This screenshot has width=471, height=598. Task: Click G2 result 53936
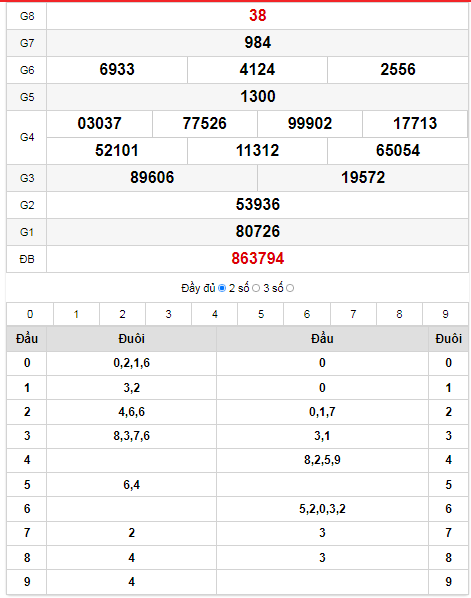258,204
